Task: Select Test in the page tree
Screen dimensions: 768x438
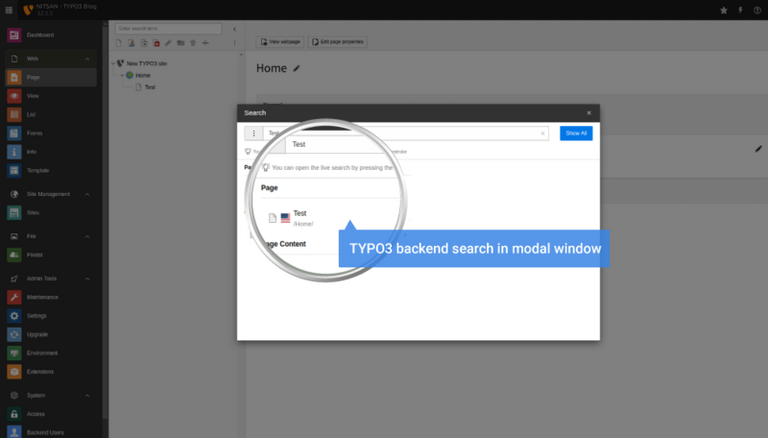Action: tap(150, 87)
